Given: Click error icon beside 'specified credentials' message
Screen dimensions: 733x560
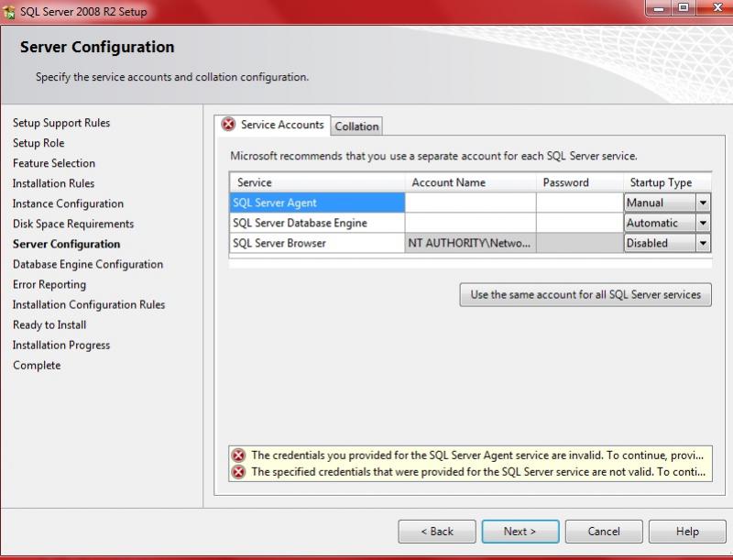Looking at the screenshot, I should pyautogui.click(x=238, y=472).
